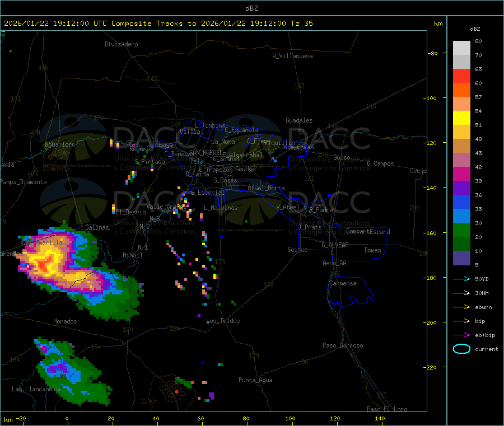Click the dBZ title at top center
This screenshot has height=426, width=504.
click(251, 8)
